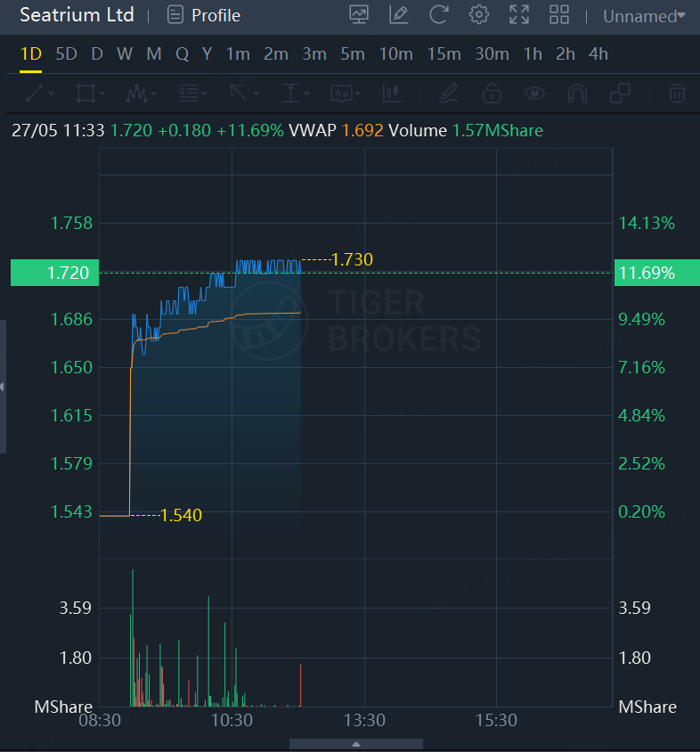
Task: Expand the bottom panel arrow handle
Action: (356, 744)
